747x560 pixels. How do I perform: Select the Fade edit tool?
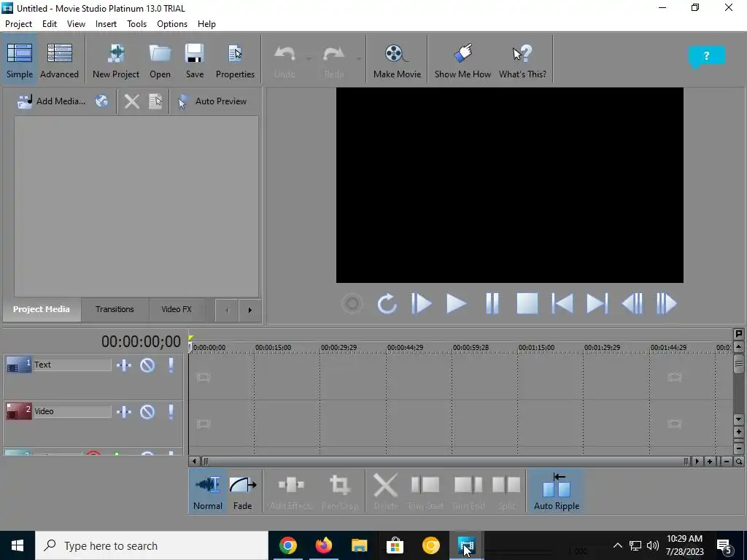[x=242, y=491]
